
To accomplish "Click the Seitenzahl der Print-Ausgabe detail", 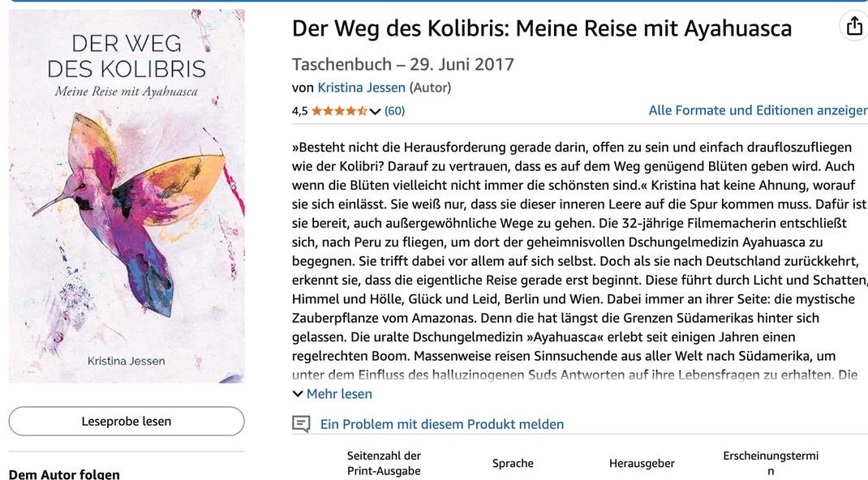I will 384,464.
